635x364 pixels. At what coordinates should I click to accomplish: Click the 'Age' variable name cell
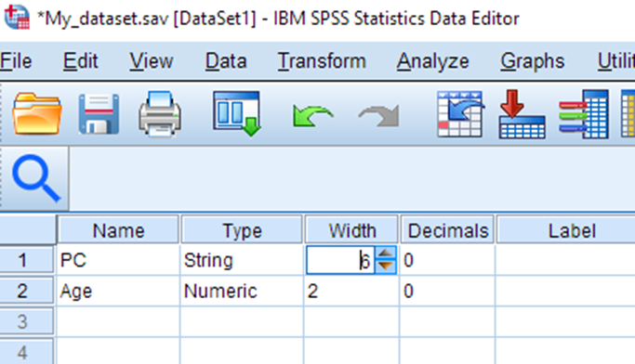[118, 292]
